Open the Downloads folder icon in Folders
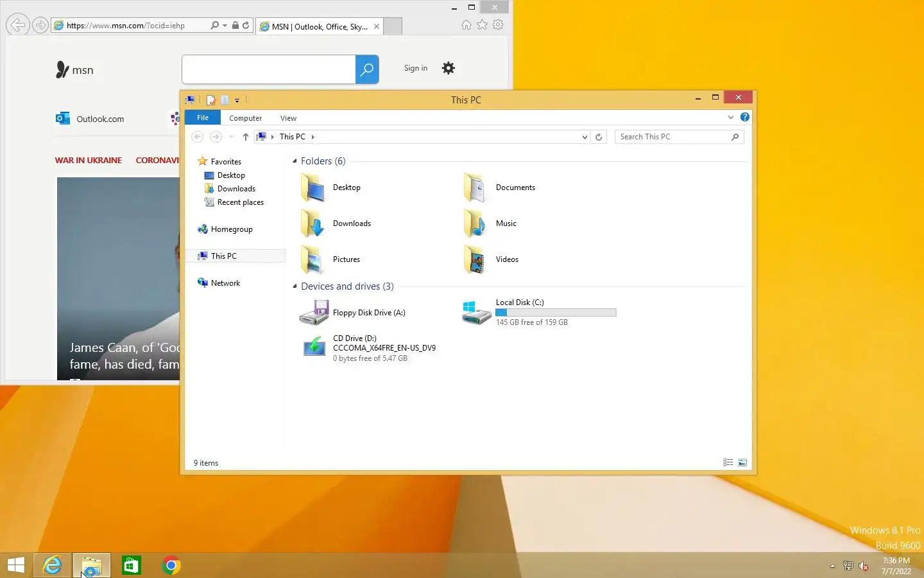The height and width of the screenshot is (578, 924). (x=313, y=223)
